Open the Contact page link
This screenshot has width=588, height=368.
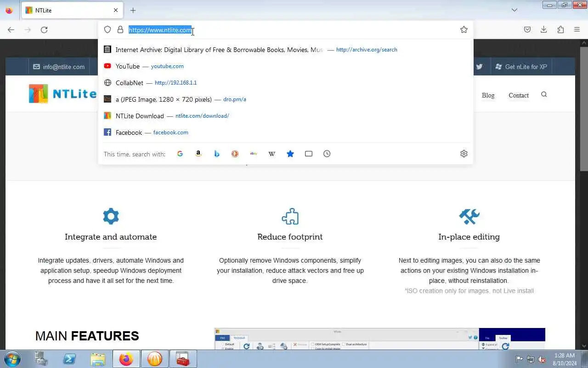click(x=519, y=95)
